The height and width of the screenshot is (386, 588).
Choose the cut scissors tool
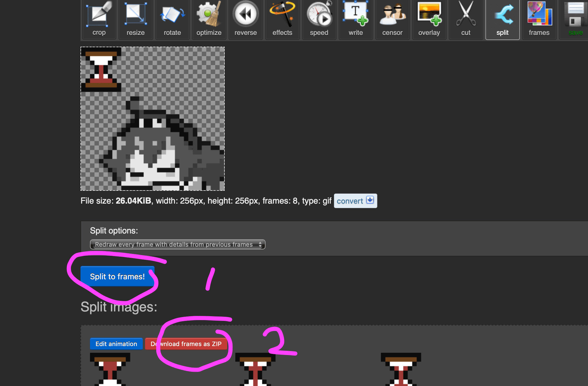click(x=466, y=20)
